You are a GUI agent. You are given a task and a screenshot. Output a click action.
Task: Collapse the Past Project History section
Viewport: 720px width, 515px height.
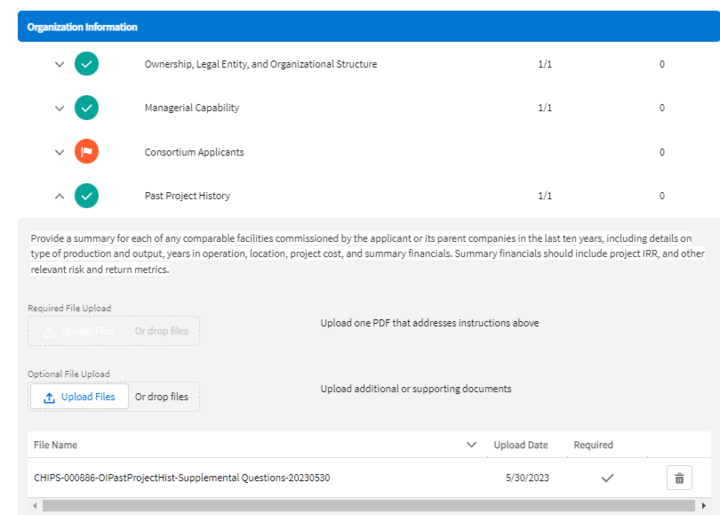[59, 196]
